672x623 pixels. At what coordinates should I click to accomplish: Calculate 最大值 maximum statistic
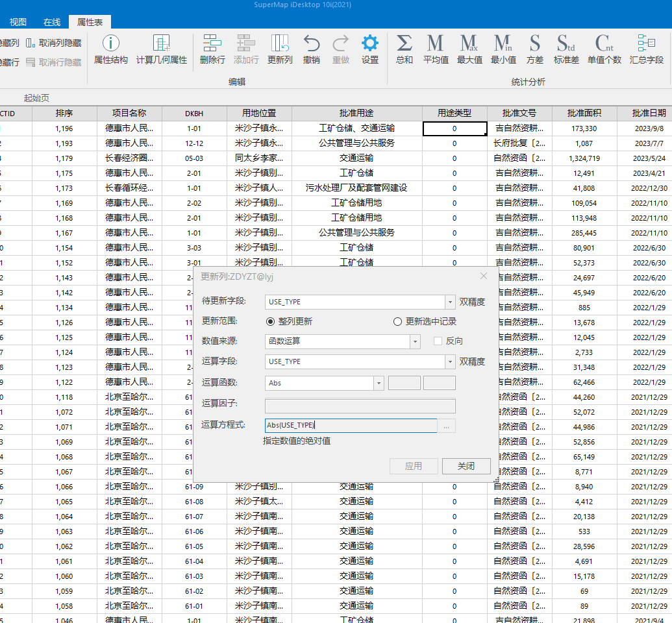(469, 49)
